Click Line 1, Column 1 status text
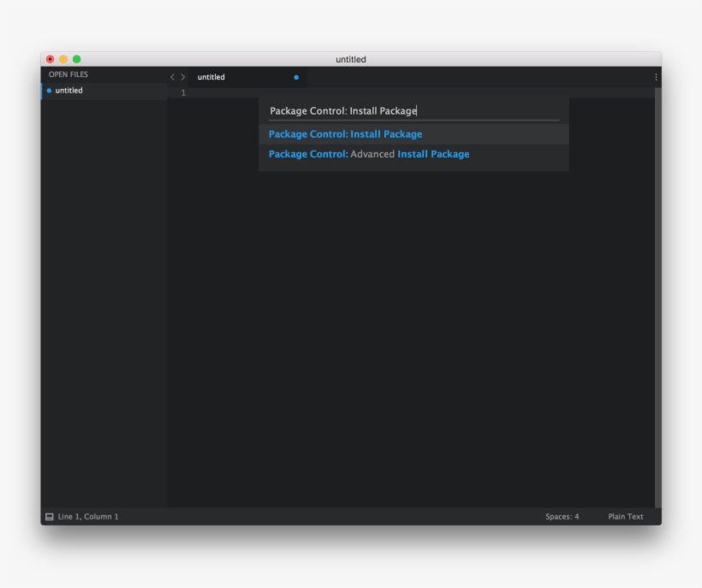 [88, 516]
